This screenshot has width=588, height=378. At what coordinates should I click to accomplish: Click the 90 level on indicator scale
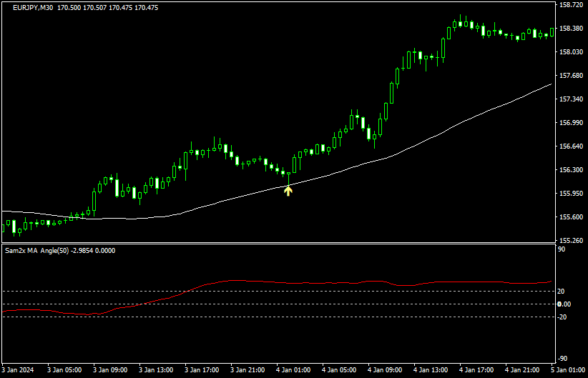click(562, 250)
